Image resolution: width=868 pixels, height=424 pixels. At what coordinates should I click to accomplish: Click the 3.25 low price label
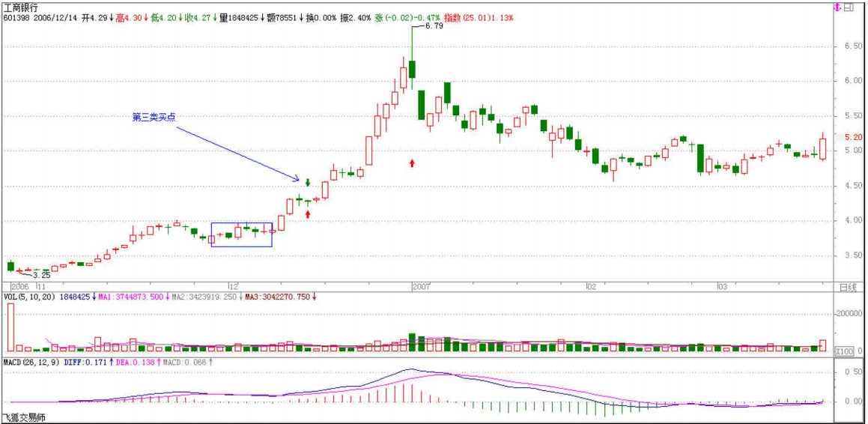point(41,275)
